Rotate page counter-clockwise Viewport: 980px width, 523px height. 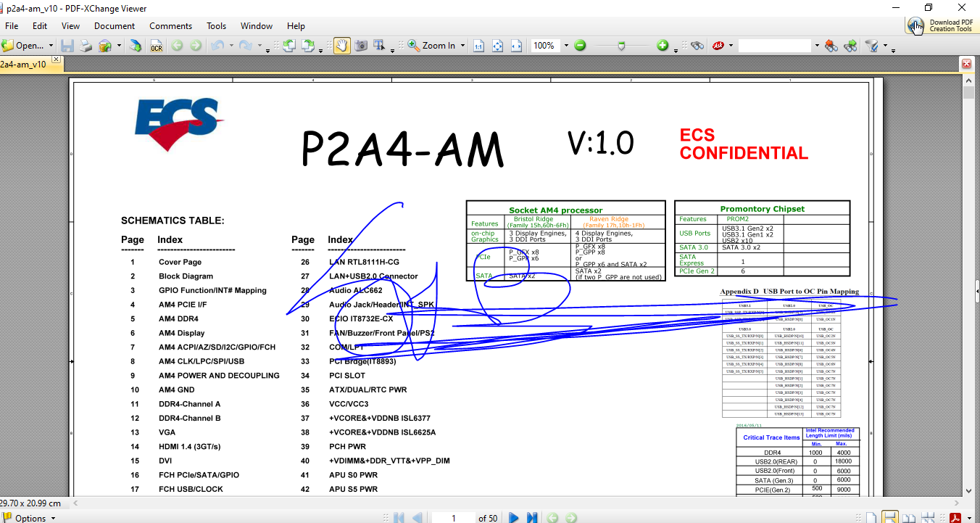point(289,46)
